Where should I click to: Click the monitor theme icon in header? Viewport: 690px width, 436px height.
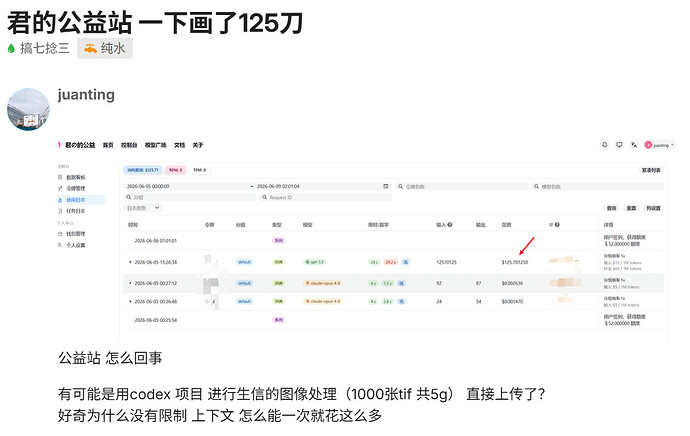tap(619, 145)
